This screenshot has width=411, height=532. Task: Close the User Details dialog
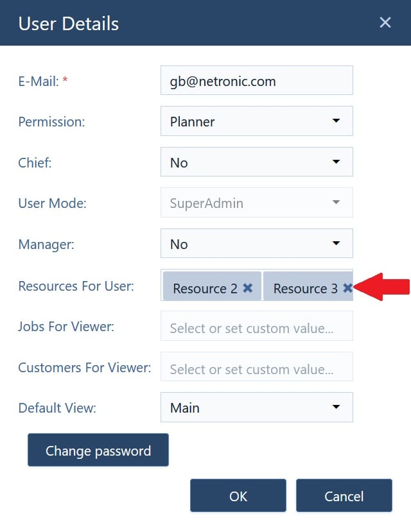(385, 23)
